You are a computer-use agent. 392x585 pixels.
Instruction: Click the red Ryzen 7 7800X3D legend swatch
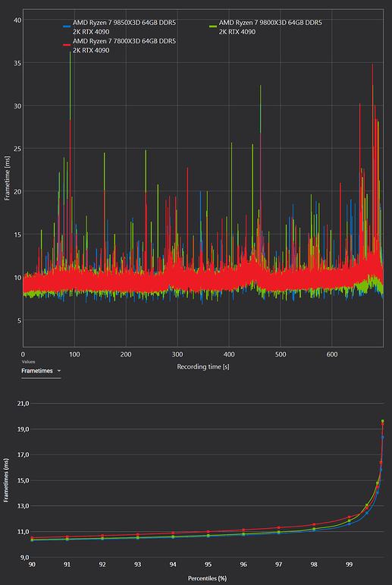pyautogui.click(x=67, y=45)
